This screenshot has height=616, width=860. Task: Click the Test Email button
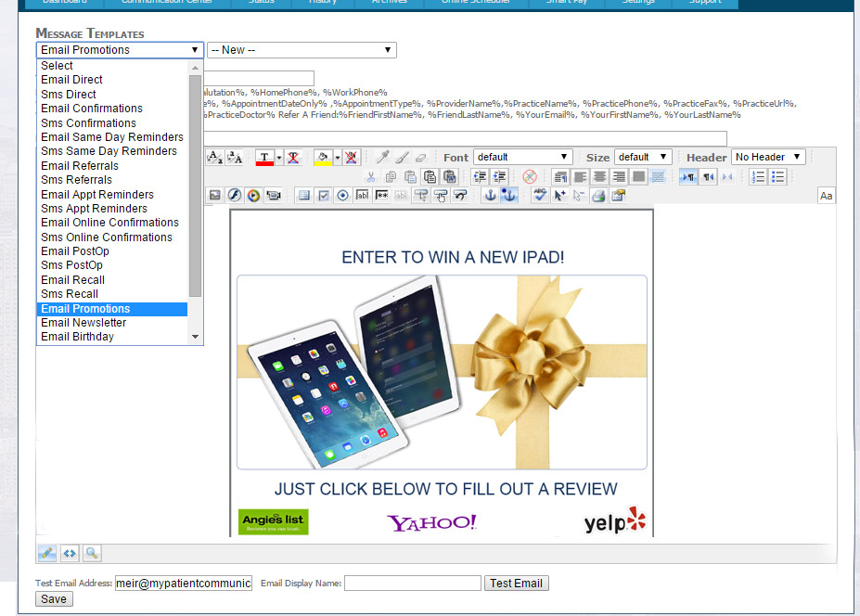516,584
